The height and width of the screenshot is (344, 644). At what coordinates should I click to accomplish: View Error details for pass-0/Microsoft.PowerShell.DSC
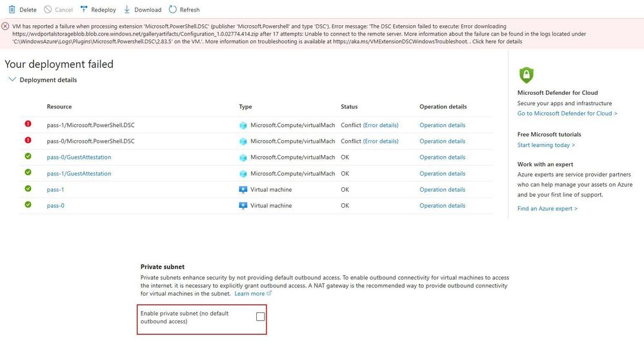point(381,141)
